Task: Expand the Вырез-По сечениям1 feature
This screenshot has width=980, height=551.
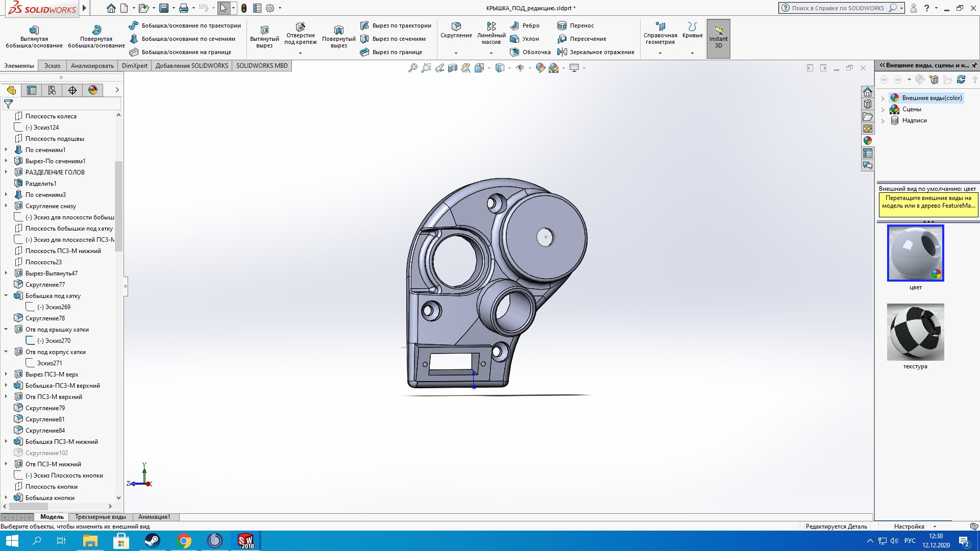Action: coord(6,161)
